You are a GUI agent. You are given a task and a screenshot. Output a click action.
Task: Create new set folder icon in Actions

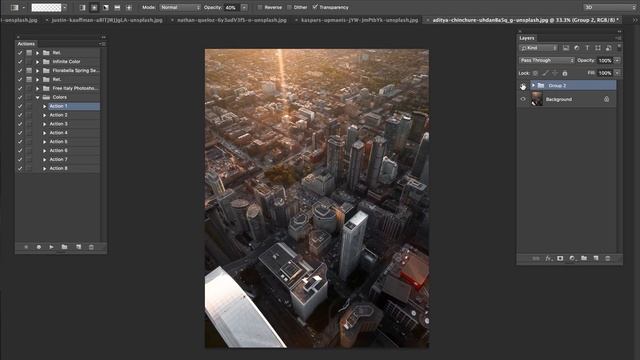click(x=64, y=247)
